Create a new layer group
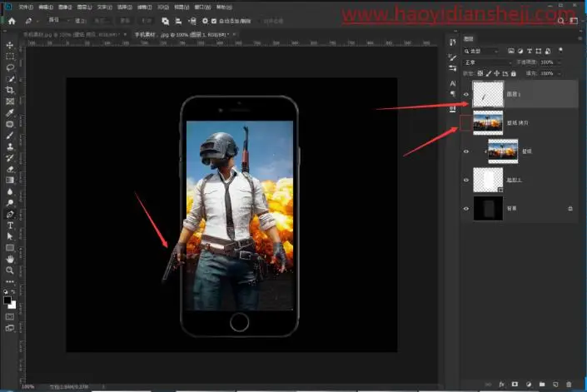Screen dimensions: 587x392 tap(542, 385)
